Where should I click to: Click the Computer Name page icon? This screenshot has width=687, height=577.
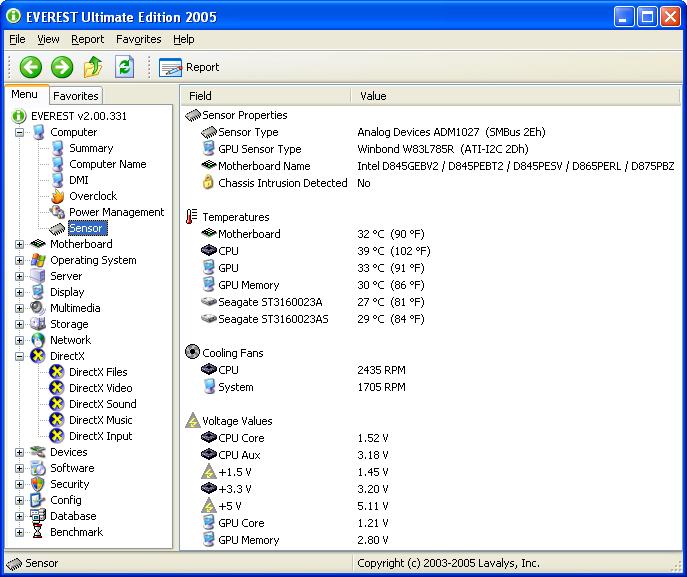[x=57, y=164]
